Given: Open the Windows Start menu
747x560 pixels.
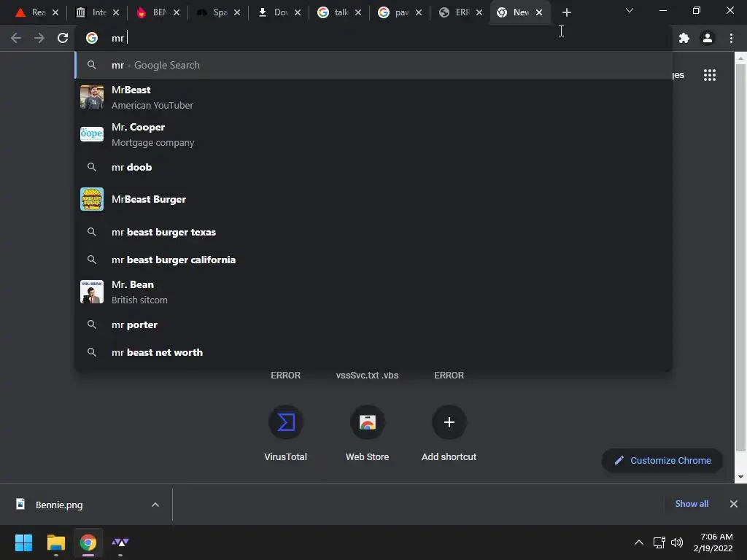Looking at the screenshot, I should pyautogui.click(x=23, y=542).
